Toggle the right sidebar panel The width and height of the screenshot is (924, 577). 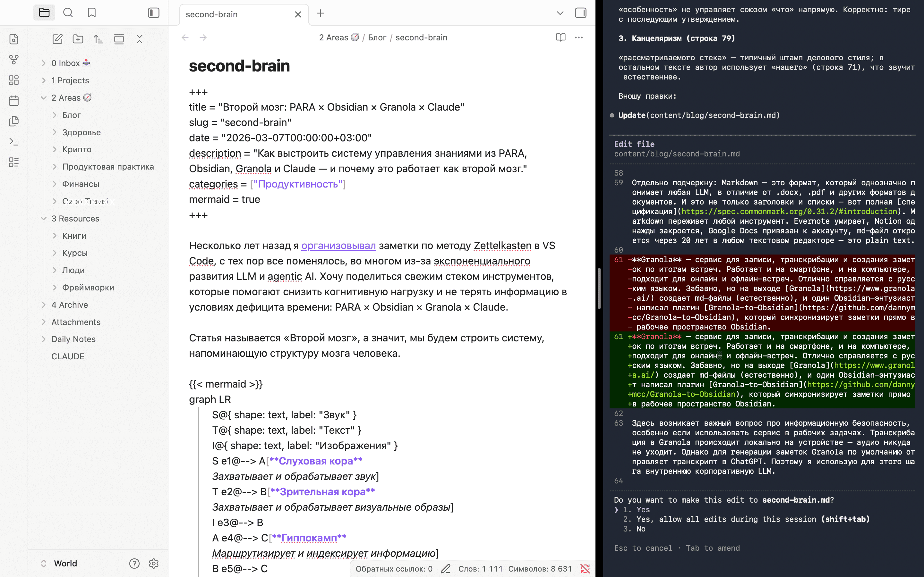(x=580, y=13)
